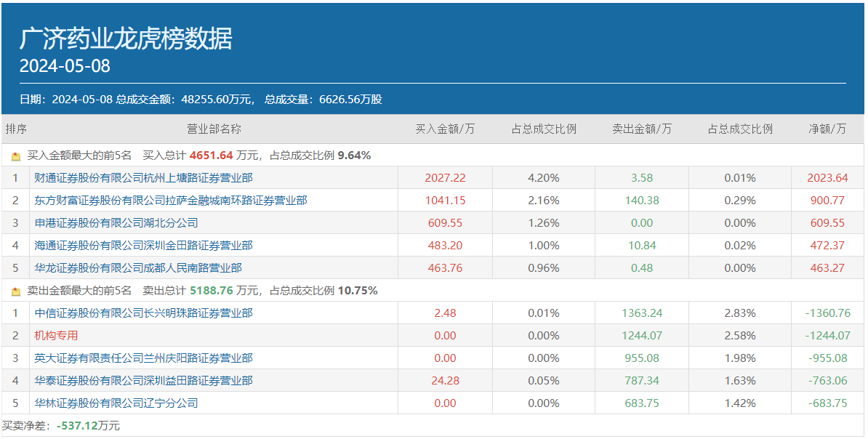Open 海通证券深圳金田路证券营业部 link

pos(143,246)
